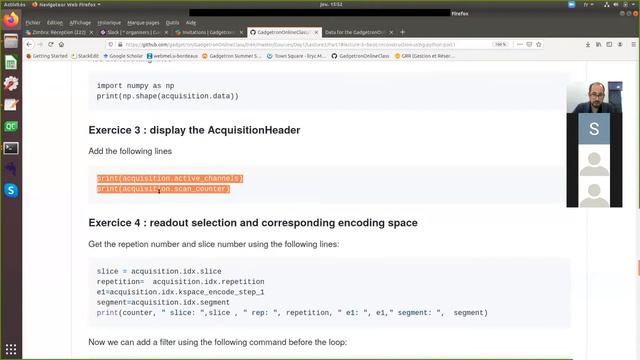This screenshot has width=640, height=360.
Task: Open the Gadgetron Summer S... bookmark
Action: [231, 56]
